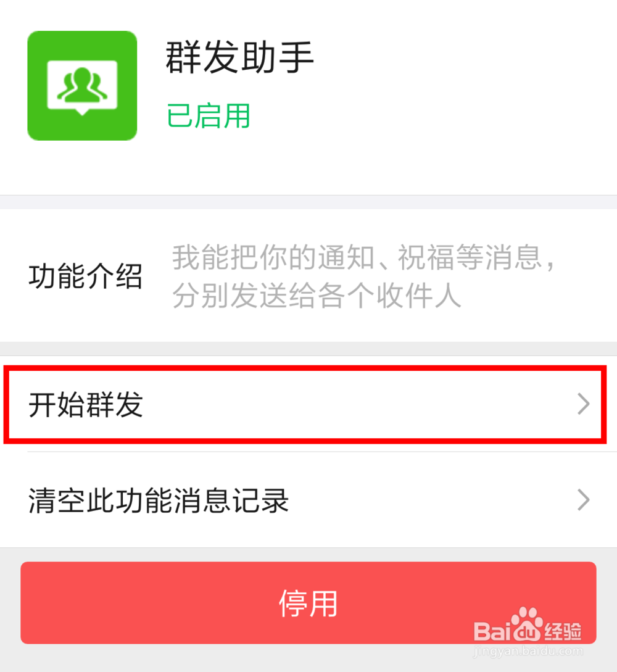Screen dimensions: 617x672
Task: Click chevron next to 清空此功能消息记录
Action: (584, 500)
